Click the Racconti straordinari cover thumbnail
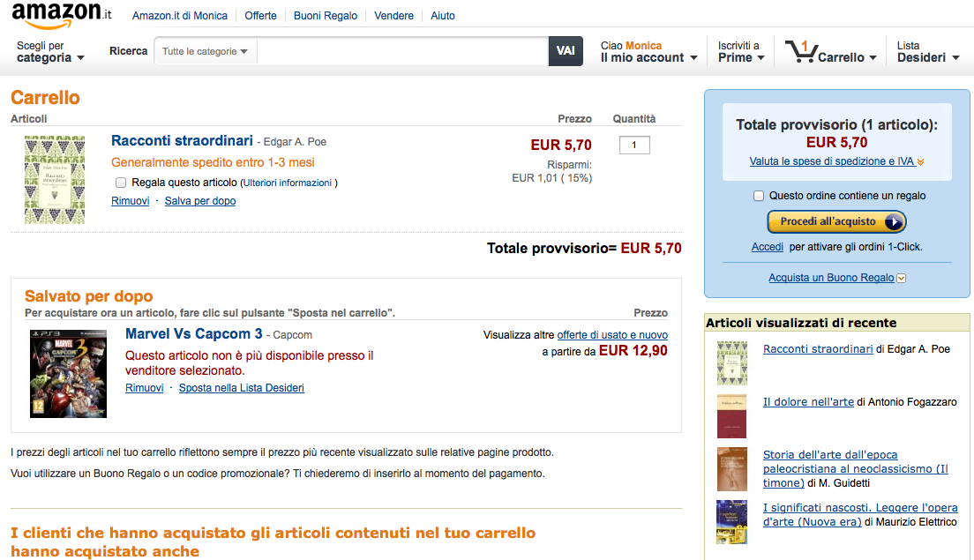Viewport: 974px width, 560px height. [x=55, y=179]
